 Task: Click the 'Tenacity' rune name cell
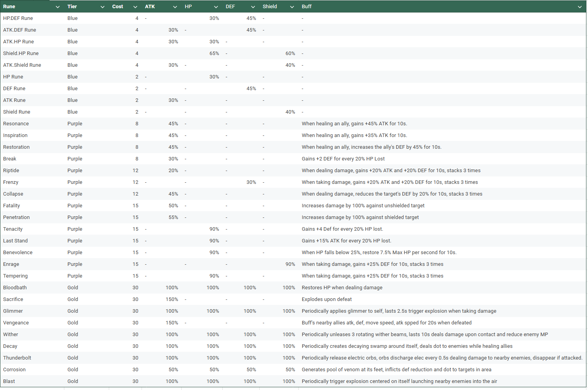click(x=32, y=229)
